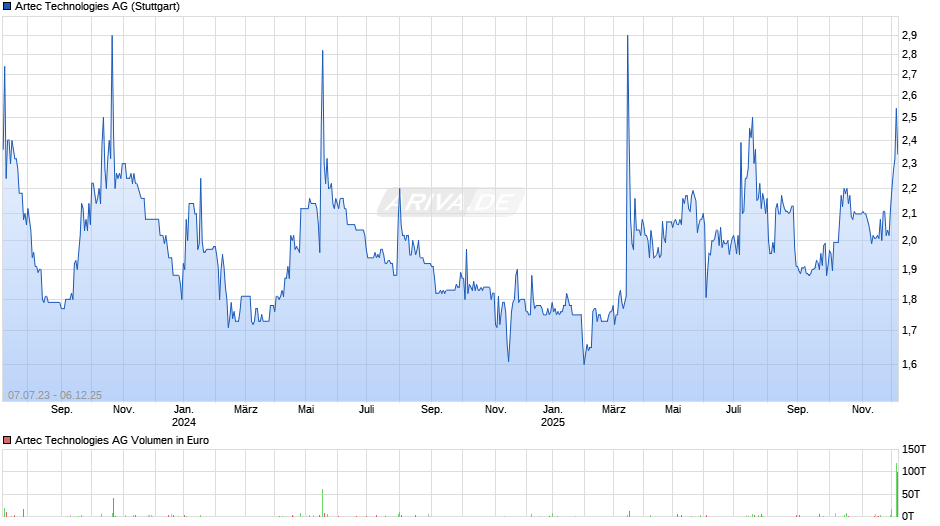
Task: Click the date range text '07.07.23 - 06.12.25'
Action: (x=55, y=395)
